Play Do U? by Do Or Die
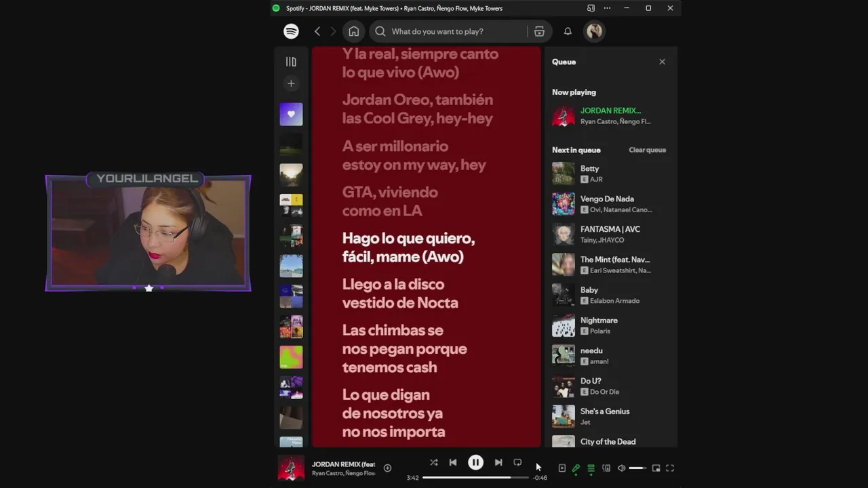Viewport: 868px width, 488px height. tap(610, 386)
